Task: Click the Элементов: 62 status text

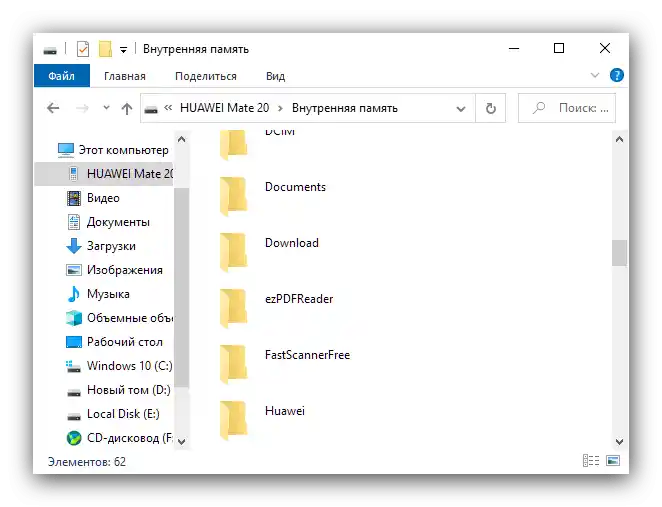Action: (x=87, y=462)
